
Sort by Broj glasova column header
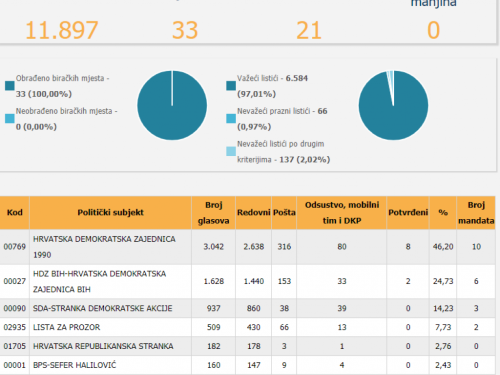[x=213, y=213]
